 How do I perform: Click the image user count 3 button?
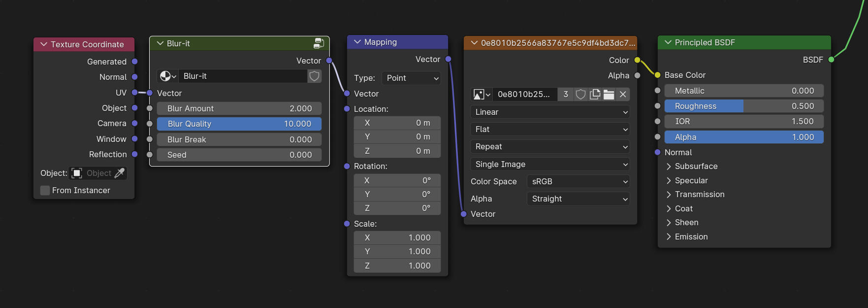click(566, 95)
